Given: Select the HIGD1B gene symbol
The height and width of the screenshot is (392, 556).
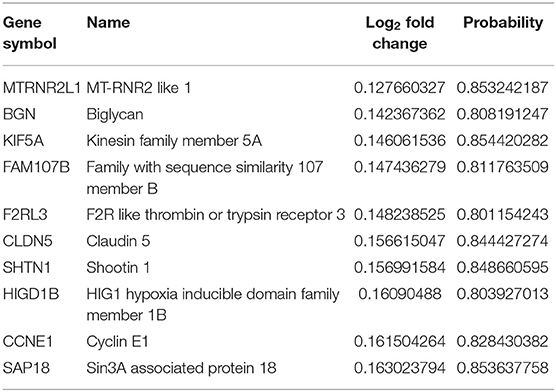Looking at the screenshot, I should pos(31,294).
